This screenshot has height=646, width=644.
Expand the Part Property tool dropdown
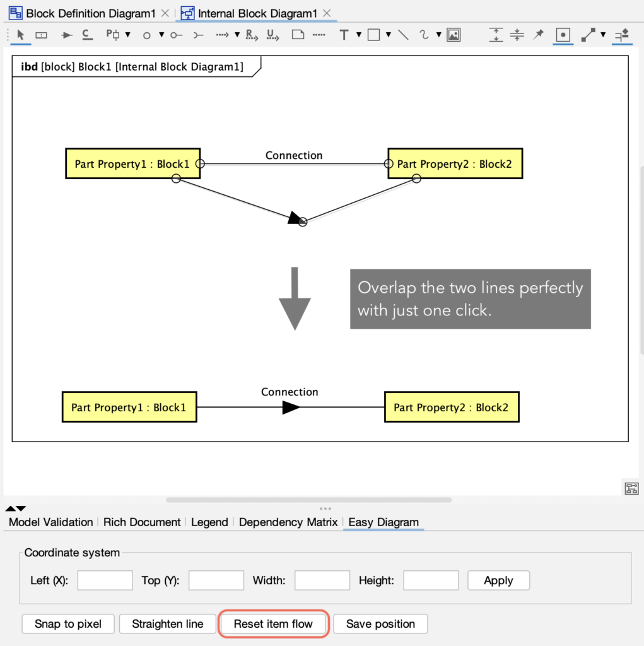[x=127, y=35]
